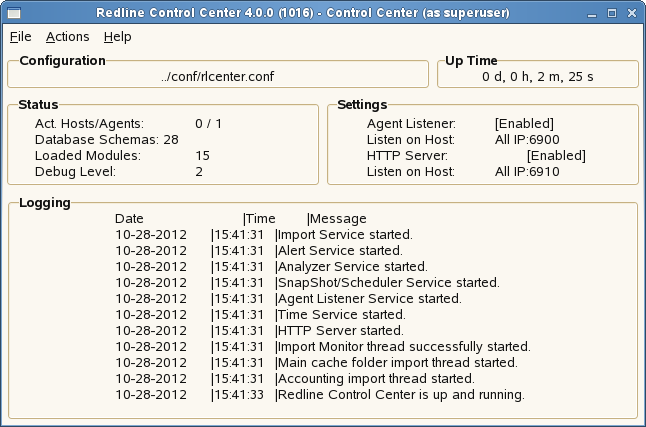646x427 pixels.
Task: Click the All IP:6900 listen host value
Action: point(527,139)
